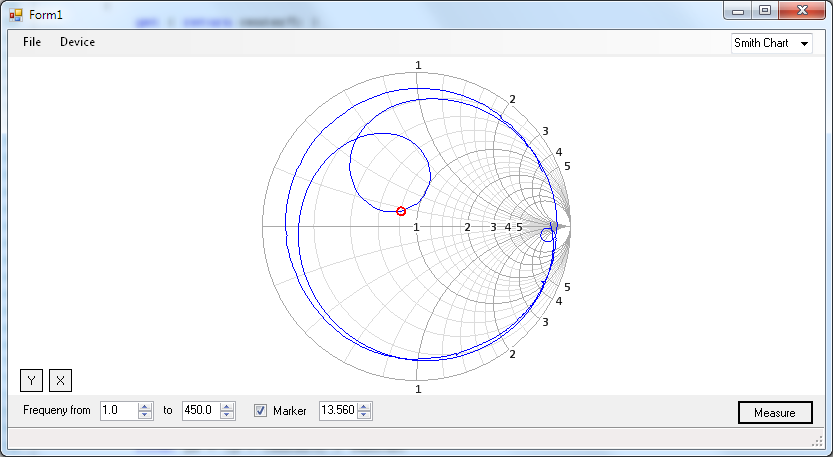The image size is (833, 457).
Task: Increase the marker frequency with up arrow
Action: [x=364, y=407]
